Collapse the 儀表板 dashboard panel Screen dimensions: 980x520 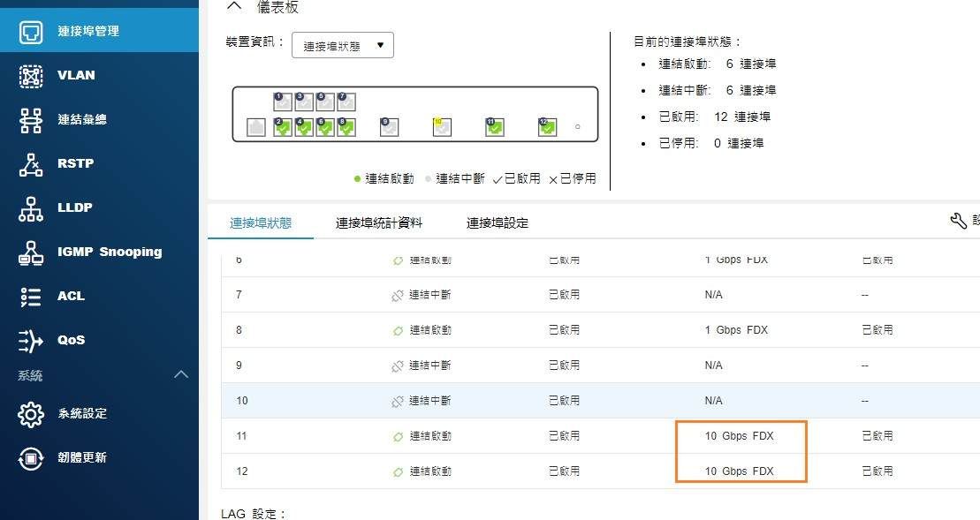(x=233, y=6)
